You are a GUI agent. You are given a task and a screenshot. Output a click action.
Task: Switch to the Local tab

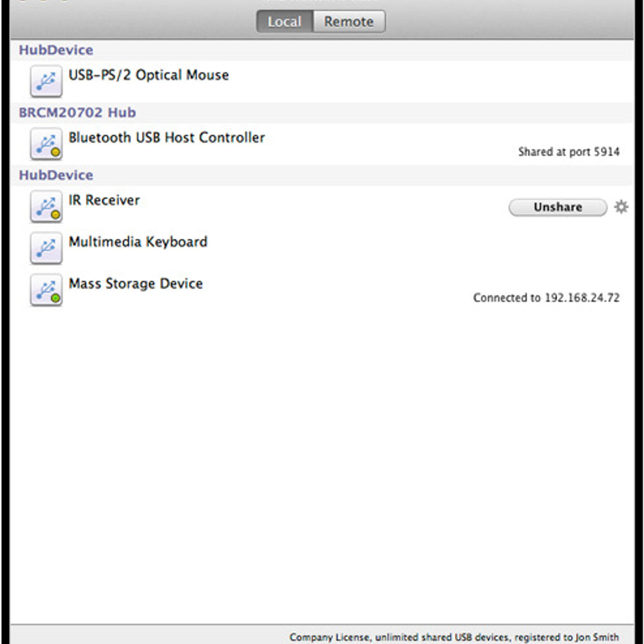pyautogui.click(x=285, y=21)
